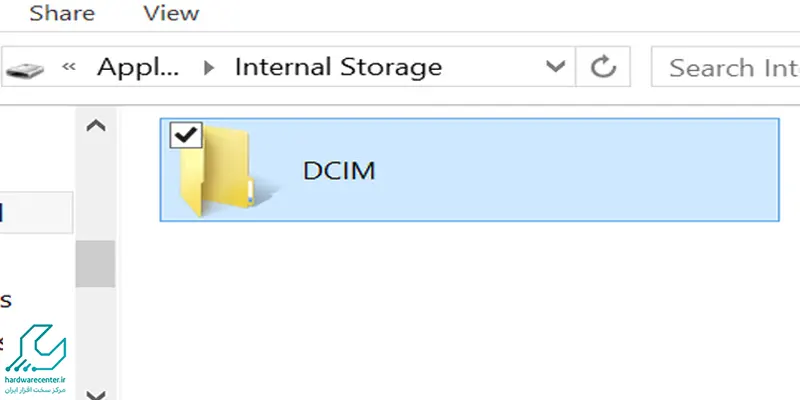Select the highlighted navigation pane item
Viewport: 800px width, 400px height.
[36, 212]
